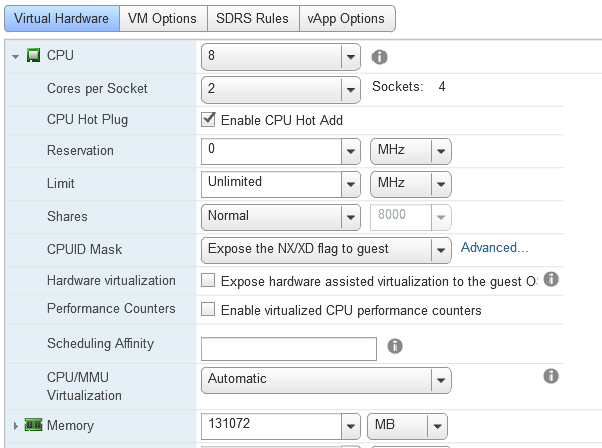Click the info icon next to CPU count
This screenshot has height=448, width=602.
(x=380, y=57)
